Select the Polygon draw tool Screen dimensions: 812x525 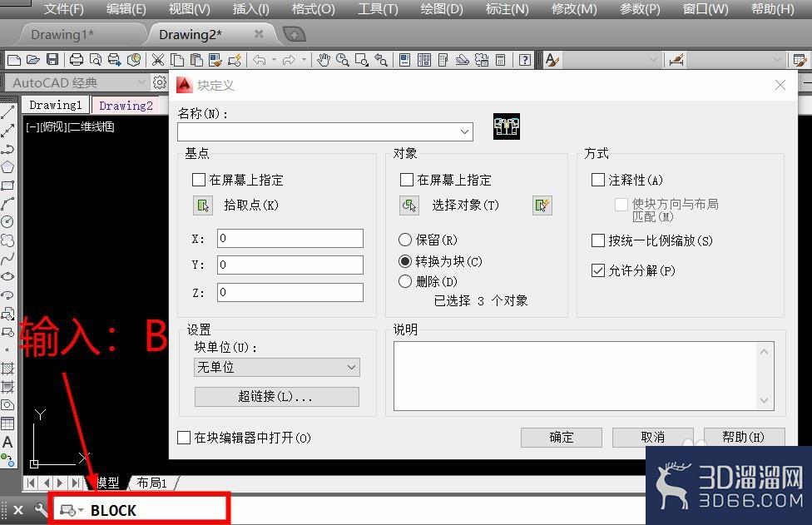pyautogui.click(x=7, y=167)
